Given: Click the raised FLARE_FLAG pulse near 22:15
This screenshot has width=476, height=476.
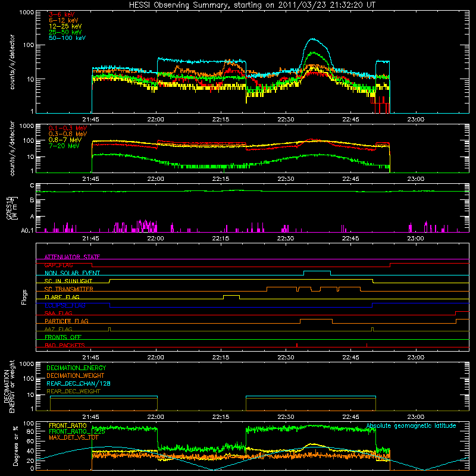Looking at the screenshot, I should [231, 296].
